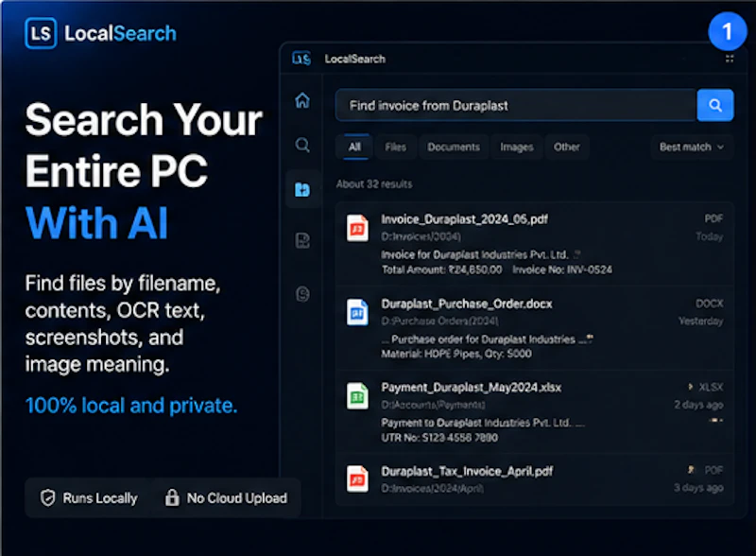Click the Material: HDPE Pipes snippet
This screenshot has width=756, height=556.
tap(456, 354)
